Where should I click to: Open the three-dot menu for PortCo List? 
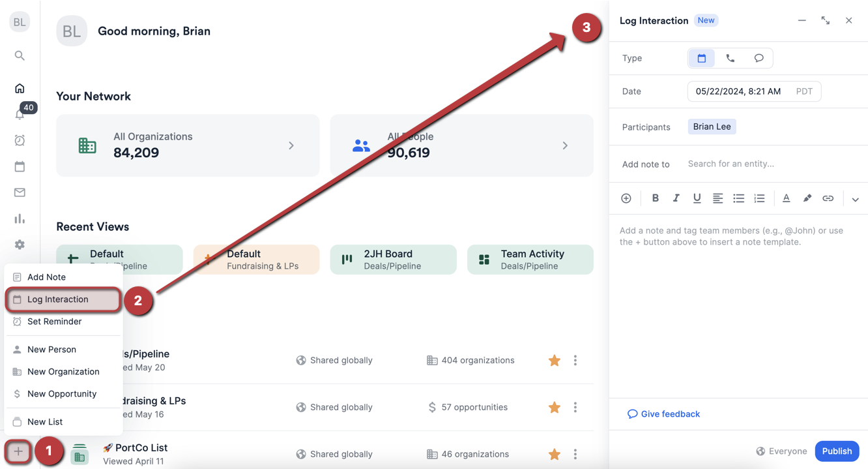click(x=575, y=453)
